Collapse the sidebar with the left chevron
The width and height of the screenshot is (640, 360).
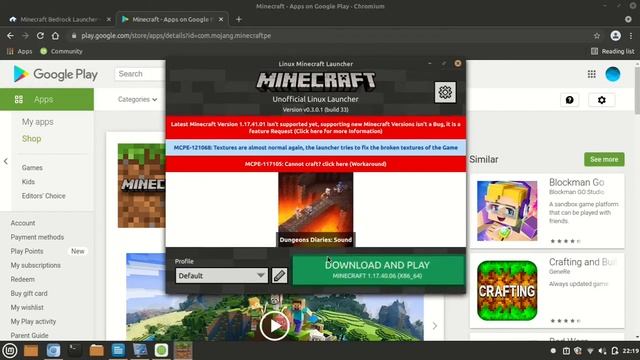tap(6, 162)
